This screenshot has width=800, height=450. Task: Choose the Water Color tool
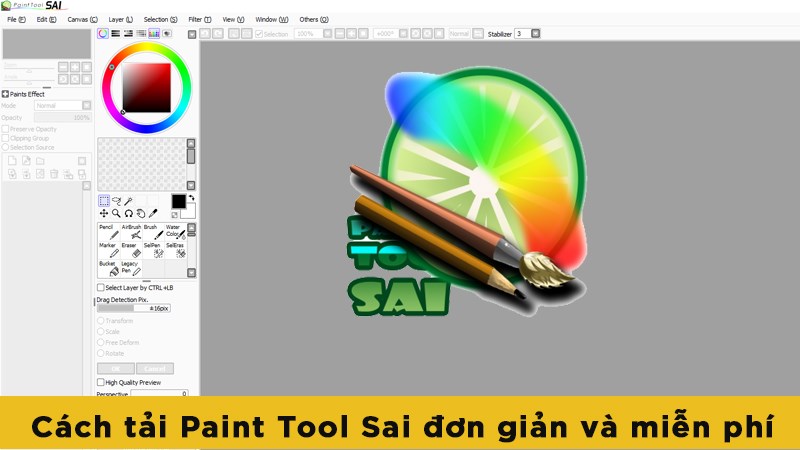pos(175,231)
